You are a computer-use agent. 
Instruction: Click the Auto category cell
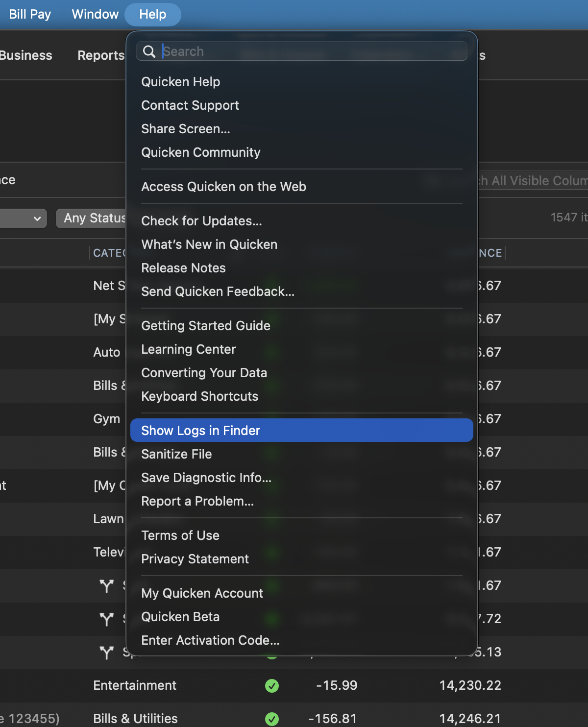click(x=107, y=352)
